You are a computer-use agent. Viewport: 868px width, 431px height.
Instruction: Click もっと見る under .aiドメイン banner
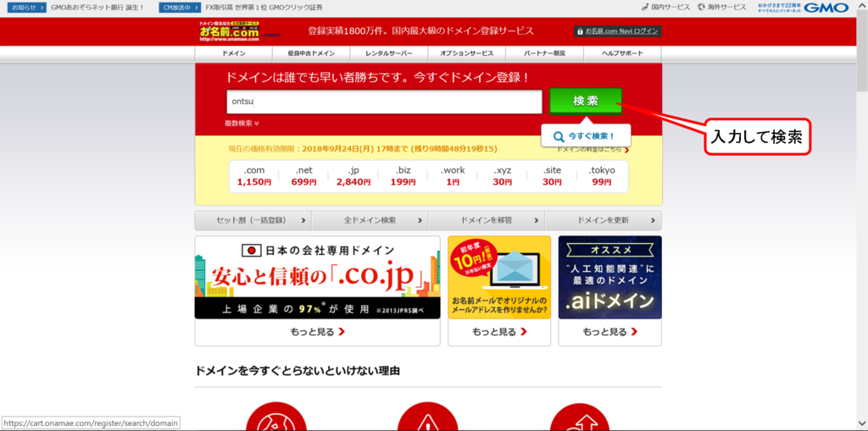(x=610, y=332)
